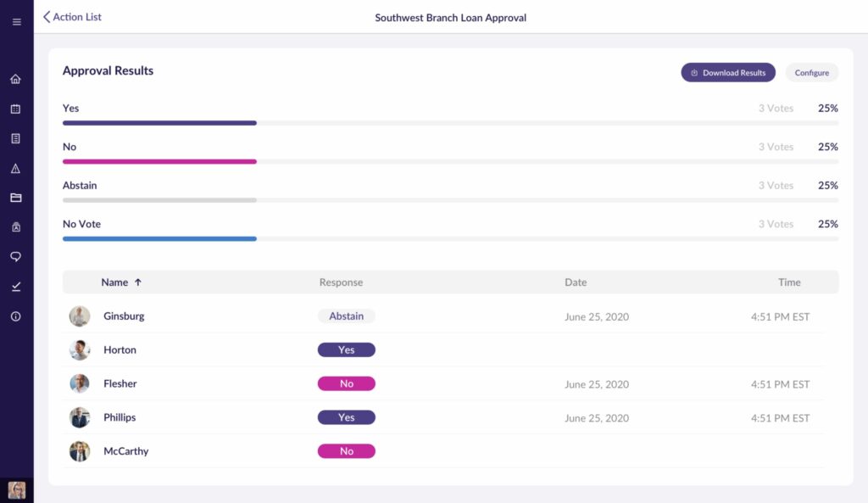Open the calendar icon in the sidebar
Viewport: 868px width, 503px height.
16,109
